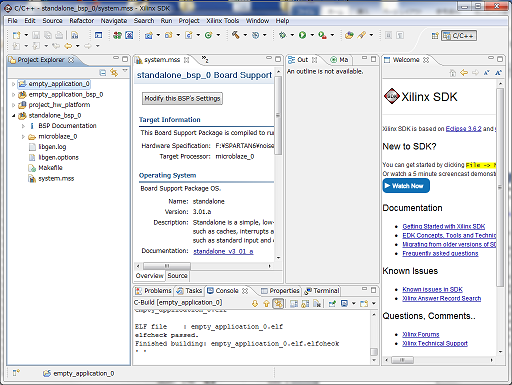This screenshot has height=385, width=512.
Task: Click the Debug bug toolbar icon
Action: (x=283, y=35)
